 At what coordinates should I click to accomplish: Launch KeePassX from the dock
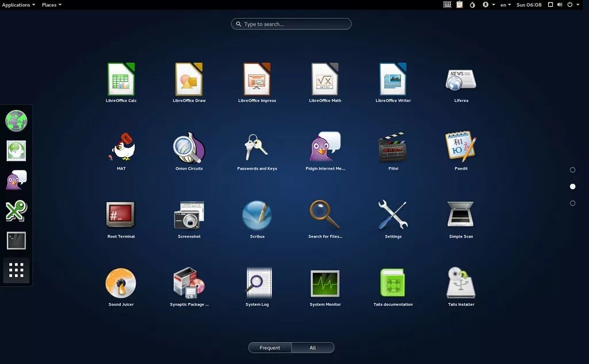pyautogui.click(x=16, y=210)
